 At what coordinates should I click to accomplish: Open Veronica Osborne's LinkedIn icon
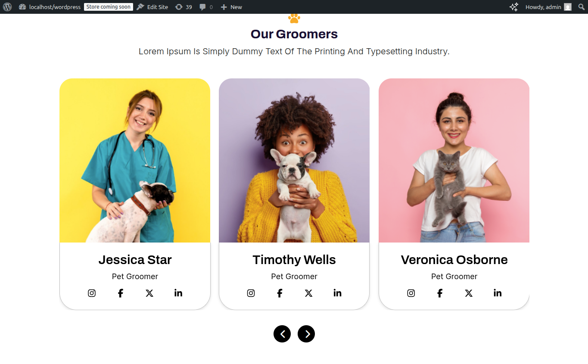tap(498, 293)
